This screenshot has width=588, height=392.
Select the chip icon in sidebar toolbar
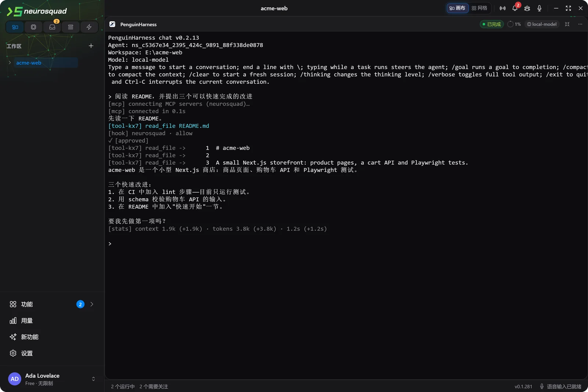[33, 27]
